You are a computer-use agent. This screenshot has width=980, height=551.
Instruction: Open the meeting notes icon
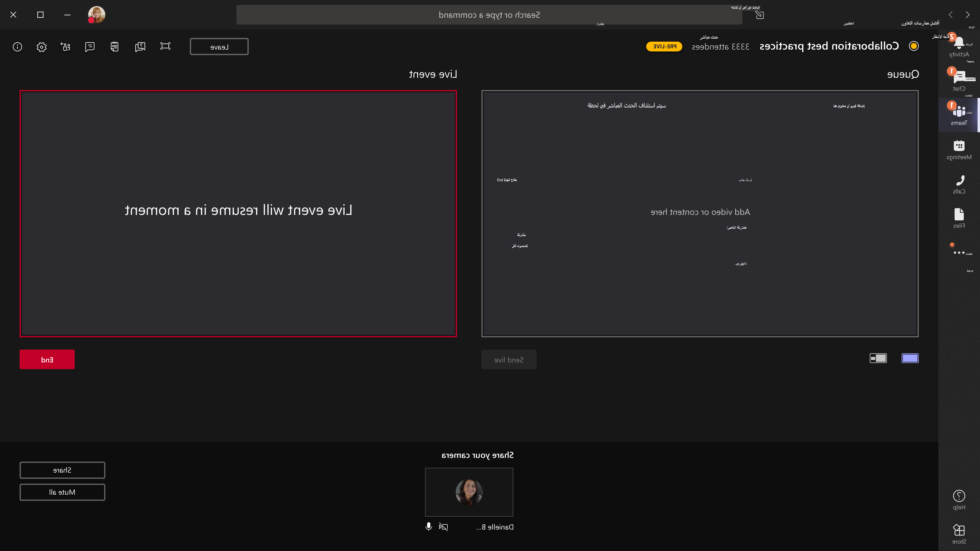click(115, 47)
